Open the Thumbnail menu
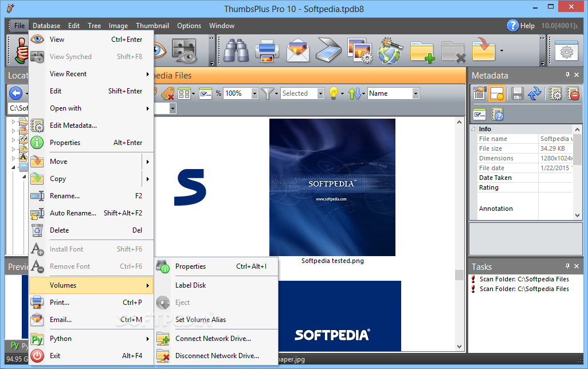 (152, 26)
